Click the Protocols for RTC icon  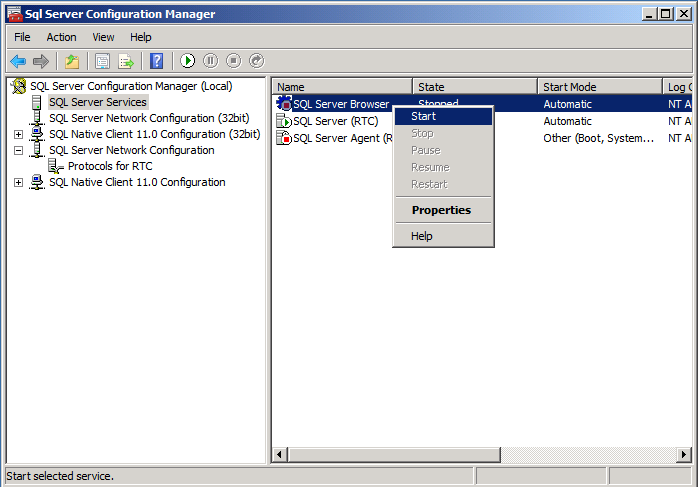click(56, 166)
